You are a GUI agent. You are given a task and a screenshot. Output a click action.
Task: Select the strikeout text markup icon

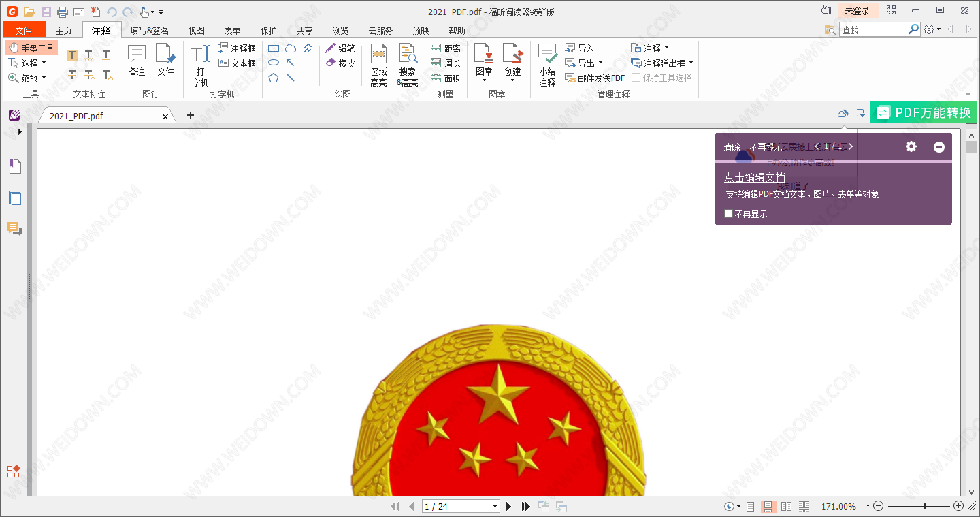[x=72, y=74]
